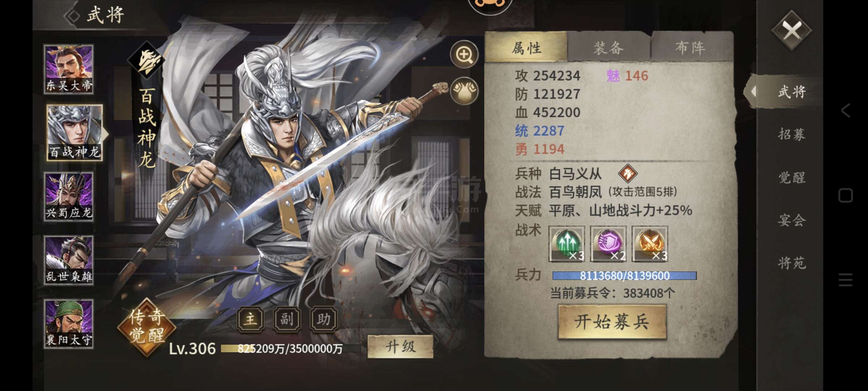Switch to the 装备 tab

coord(609,48)
